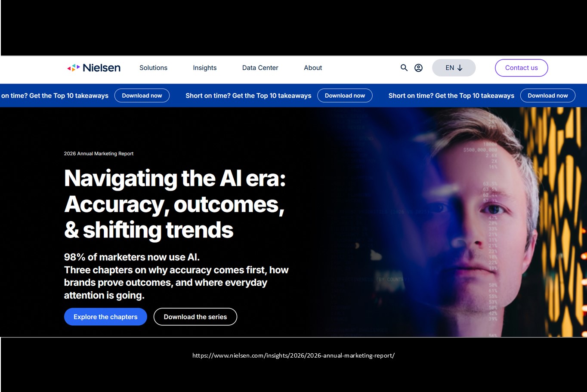Image resolution: width=587 pixels, height=392 pixels.
Task: Open the site search icon
Action: (x=404, y=68)
